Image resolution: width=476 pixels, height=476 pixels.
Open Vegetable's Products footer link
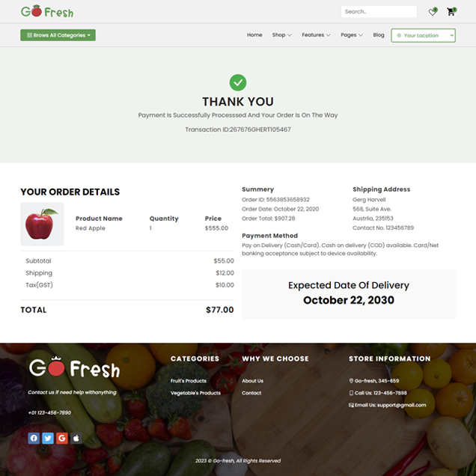[x=195, y=393]
